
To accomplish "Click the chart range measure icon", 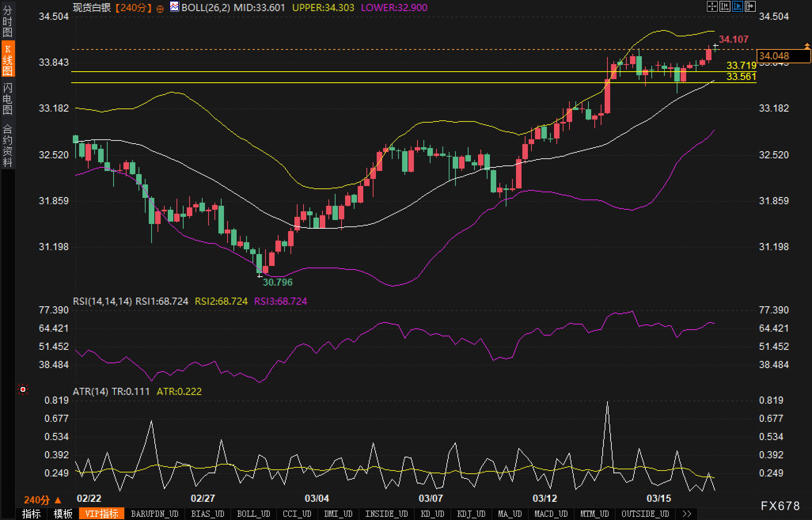I will pyautogui.click(x=725, y=6).
